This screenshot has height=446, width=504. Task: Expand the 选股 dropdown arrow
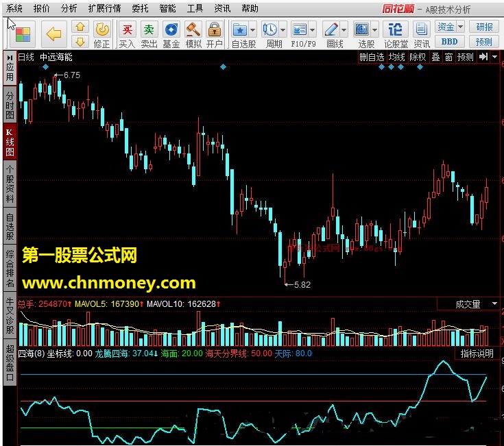click(374, 30)
